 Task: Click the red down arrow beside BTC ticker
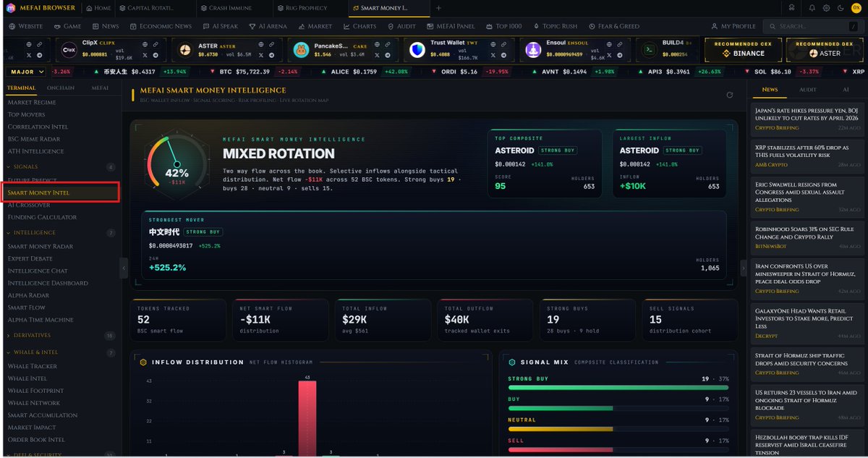[212, 72]
